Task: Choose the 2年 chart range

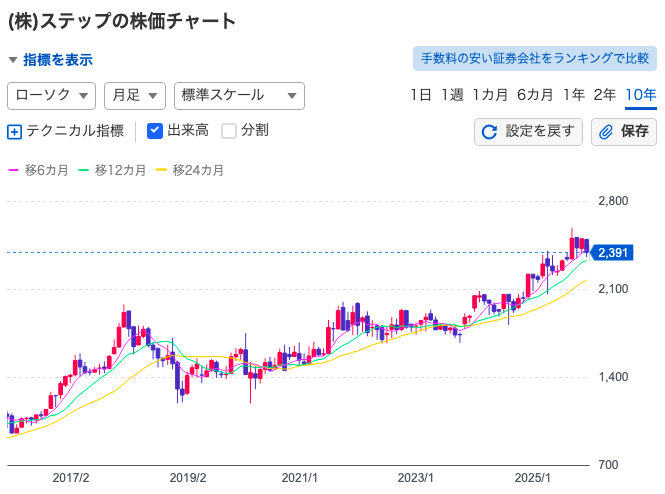Action: point(605,95)
